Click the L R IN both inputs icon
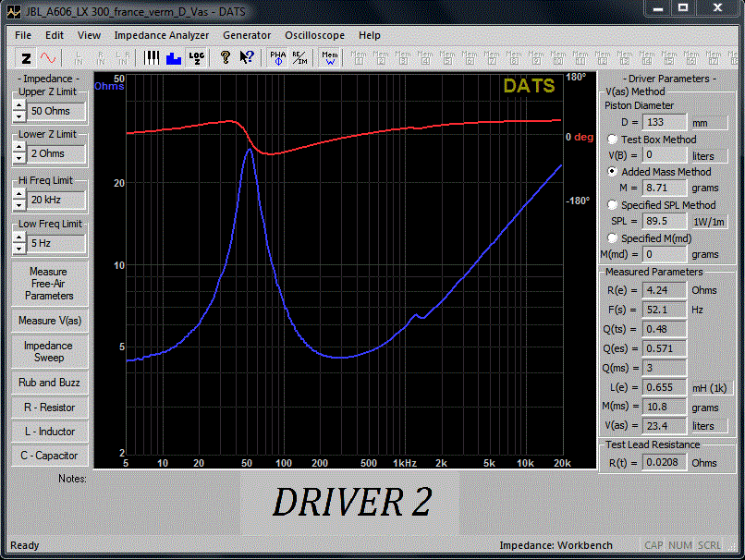Screen dimensions: 745x560 tap(122, 58)
